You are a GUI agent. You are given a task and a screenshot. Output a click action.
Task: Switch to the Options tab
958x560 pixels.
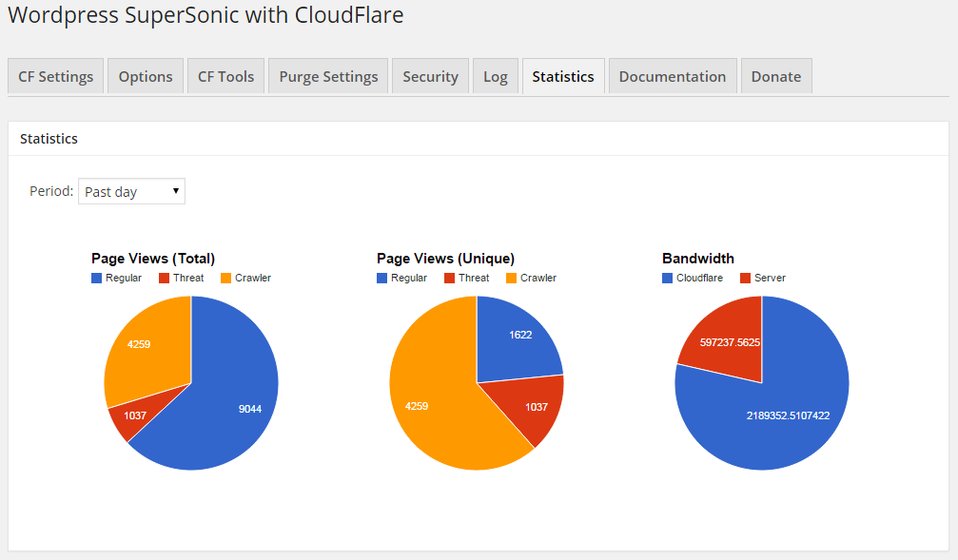coord(146,76)
